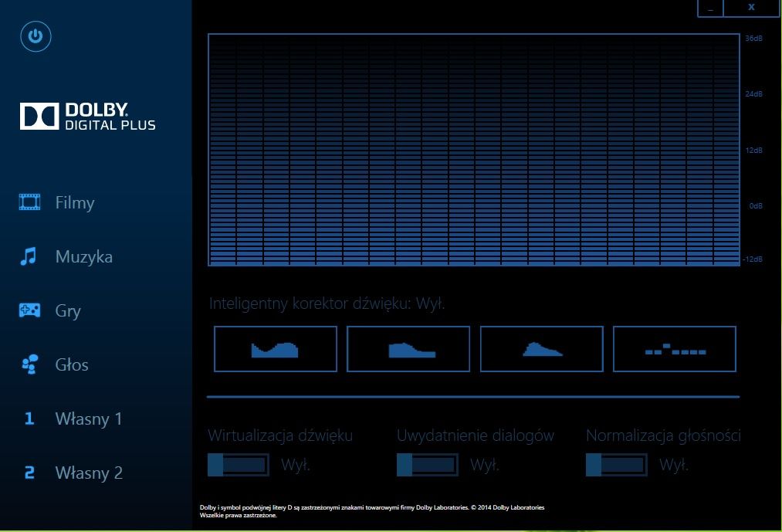Click the Uwydatnienie dialogów heading

476,435
